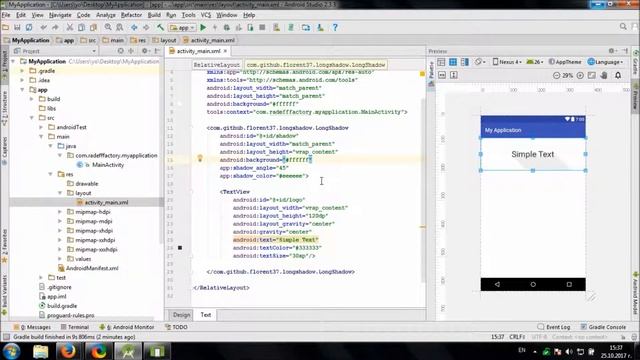Open the Refactor menu

click(x=131, y=15)
